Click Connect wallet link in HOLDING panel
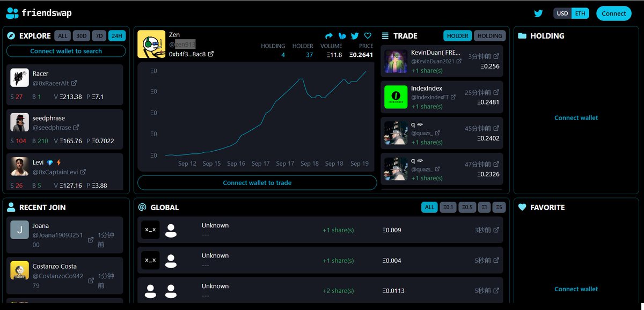This screenshot has height=310, width=644. [x=576, y=117]
